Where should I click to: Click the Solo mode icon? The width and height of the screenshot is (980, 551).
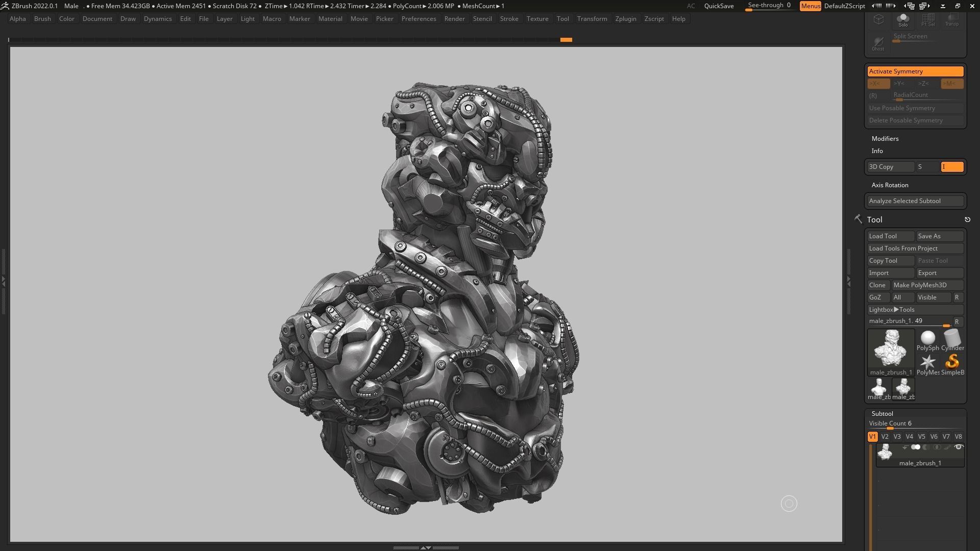(x=903, y=20)
